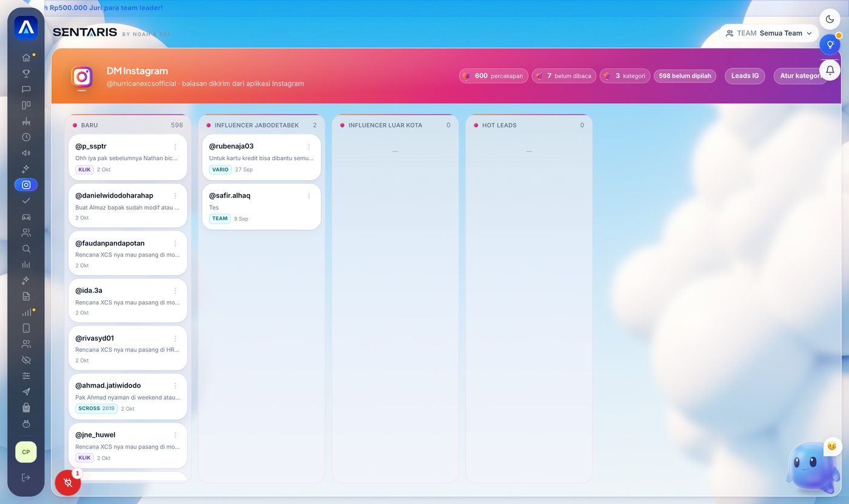
Task: Open the @rivasyd01 conversation card
Action: 128,348
